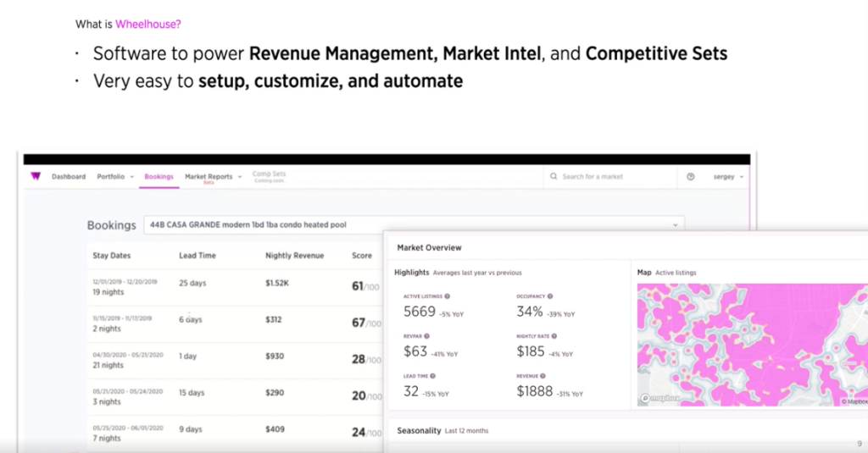Image resolution: width=868 pixels, height=453 pixels.
Task: Open the help question-mark icon in navbar
Action: [690, 176]
